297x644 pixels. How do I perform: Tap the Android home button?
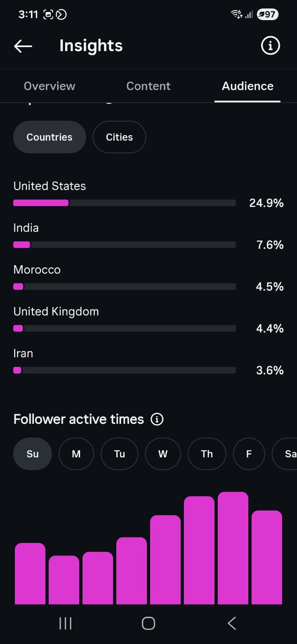coord(148,623)
